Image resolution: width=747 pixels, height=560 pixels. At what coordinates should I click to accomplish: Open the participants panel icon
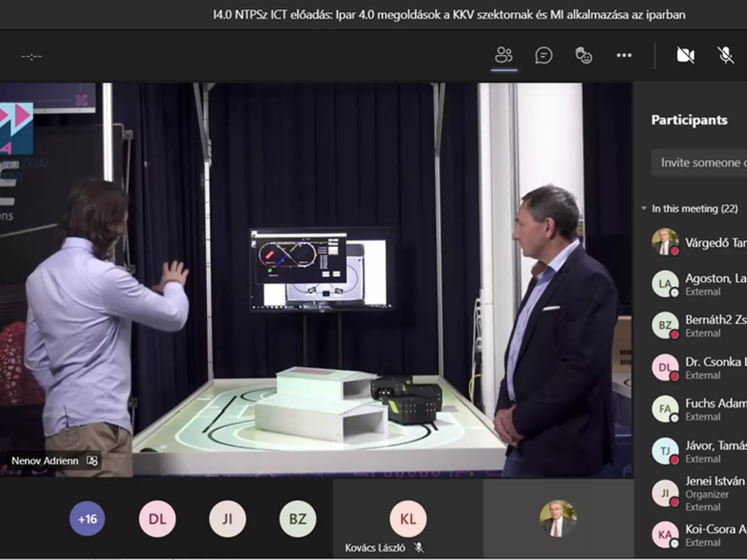coord(504,56)
